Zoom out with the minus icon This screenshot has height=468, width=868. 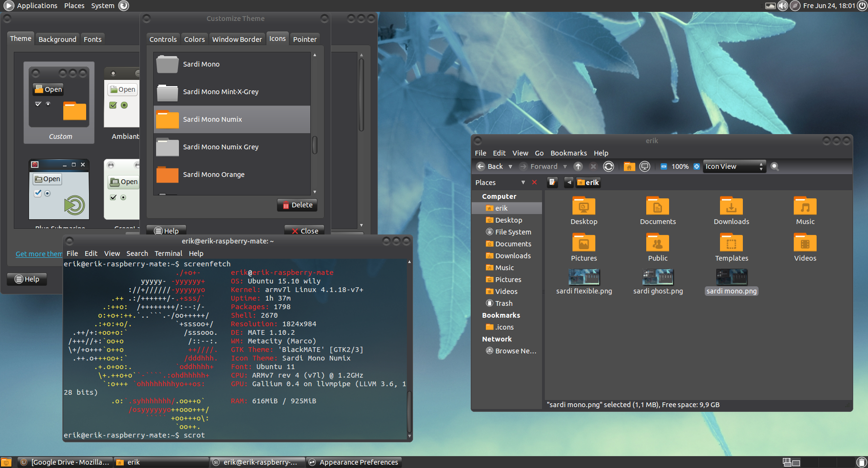coord(663,166)
